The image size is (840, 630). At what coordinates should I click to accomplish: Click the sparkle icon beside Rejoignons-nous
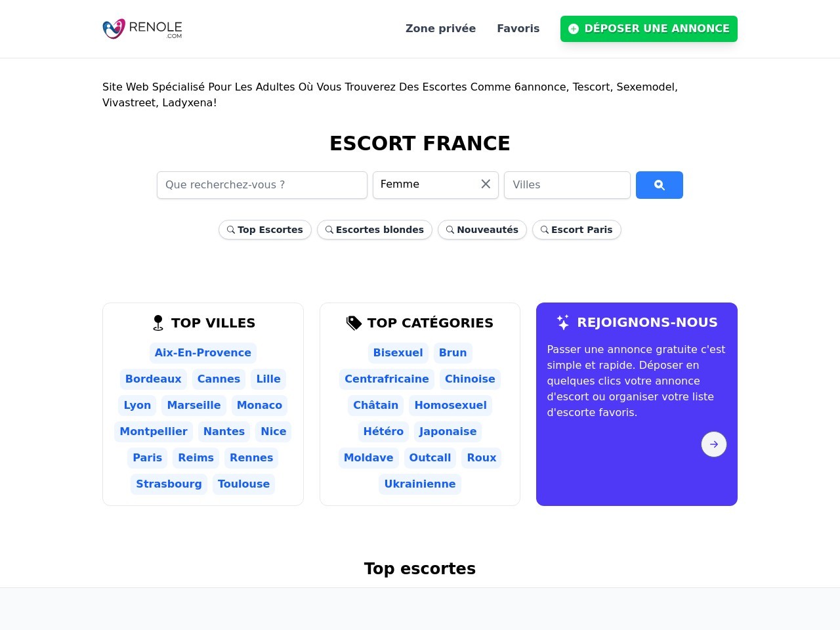(563, 322)
